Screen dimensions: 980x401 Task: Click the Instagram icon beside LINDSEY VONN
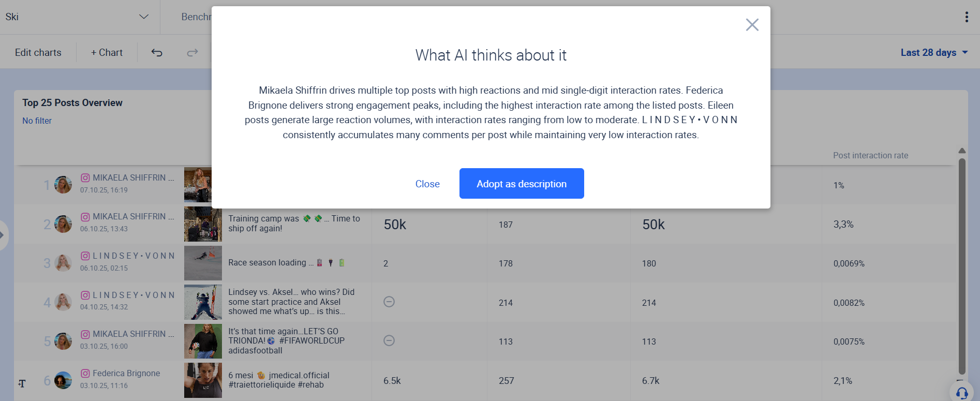[x=84, y=256]
